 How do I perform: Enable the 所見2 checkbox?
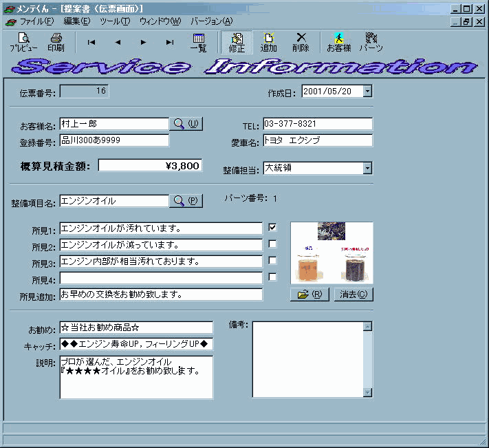point(273,244)
